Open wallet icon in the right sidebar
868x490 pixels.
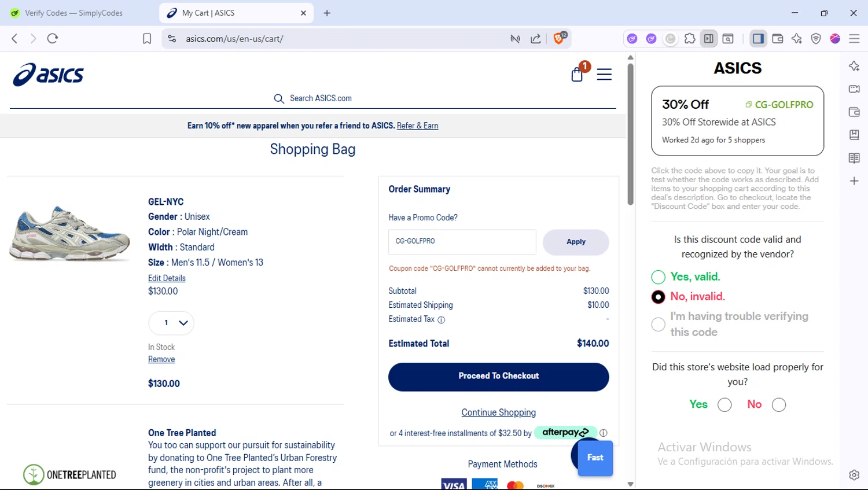pos(854,112)
